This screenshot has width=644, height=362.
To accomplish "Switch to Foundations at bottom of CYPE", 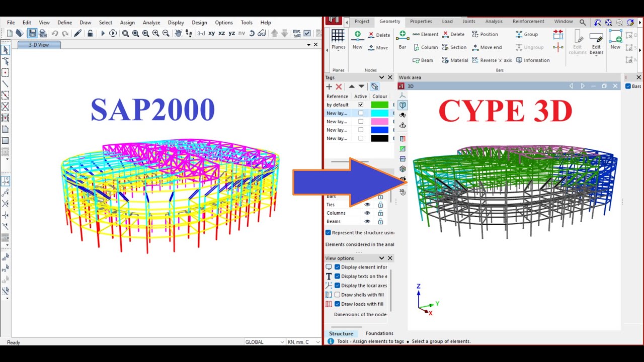I will 379,333.
